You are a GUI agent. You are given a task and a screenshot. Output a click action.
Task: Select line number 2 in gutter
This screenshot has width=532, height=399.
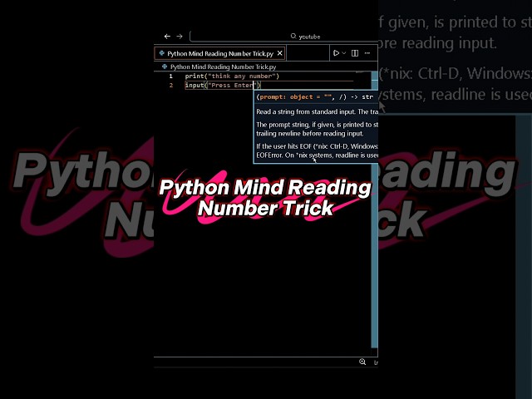tap(171, 85)
